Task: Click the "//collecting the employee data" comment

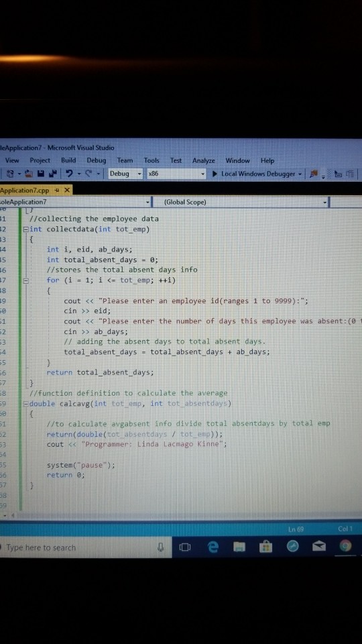Action: [94, 219]
